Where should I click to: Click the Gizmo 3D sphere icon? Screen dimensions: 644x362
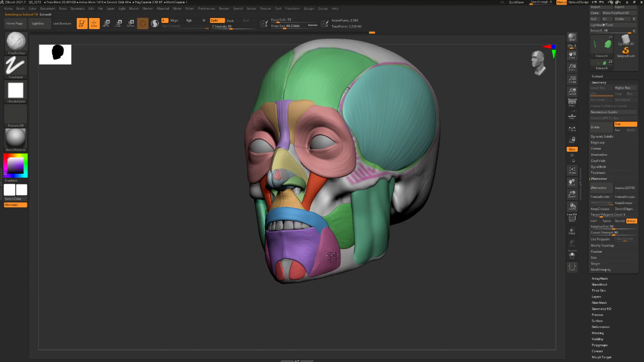142,24
